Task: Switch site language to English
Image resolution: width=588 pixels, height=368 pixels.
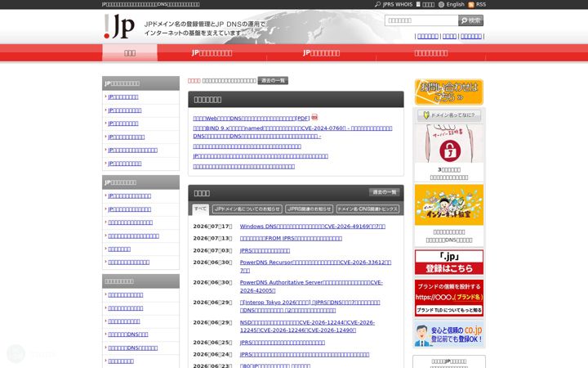Action: point(455,5)
